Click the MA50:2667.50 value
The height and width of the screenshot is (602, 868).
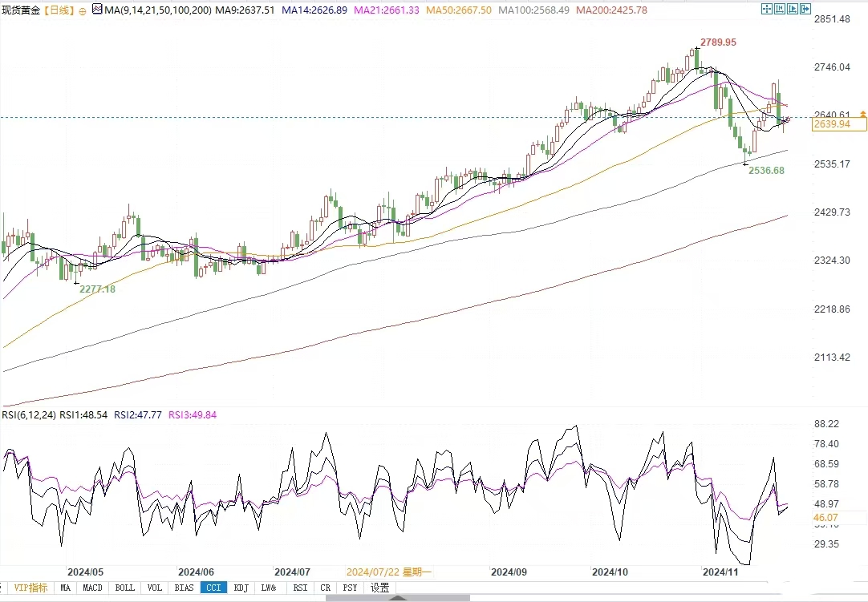(x=458, y=10)
